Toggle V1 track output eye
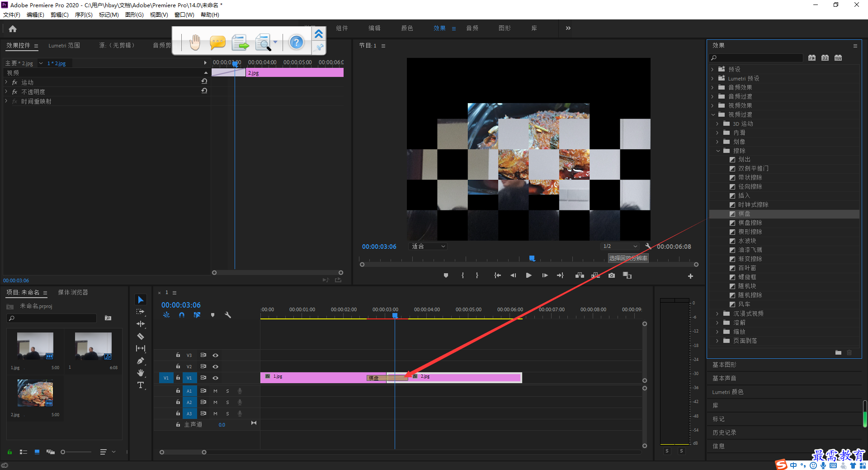The image size is (868, 470). click(216, 378)
